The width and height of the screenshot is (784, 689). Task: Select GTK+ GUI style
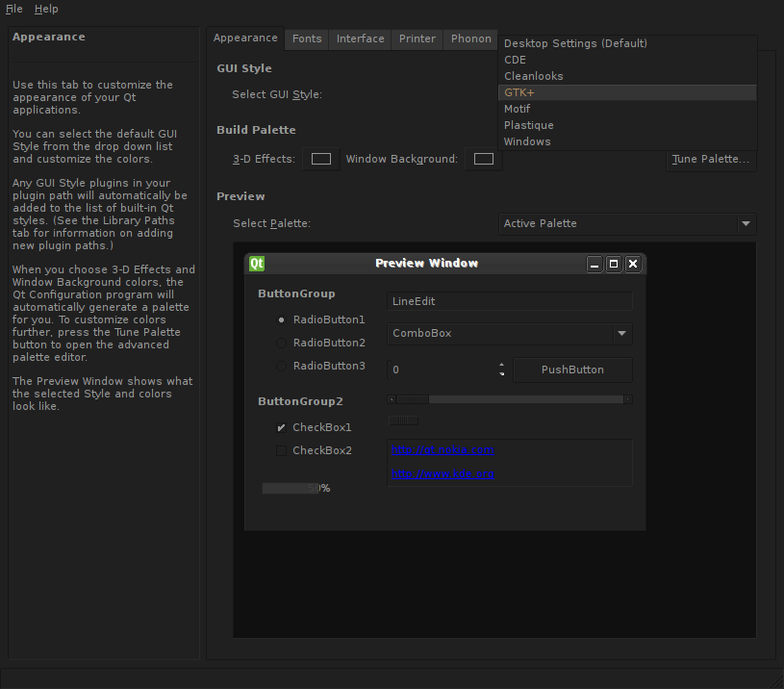[x=627, y=92]
